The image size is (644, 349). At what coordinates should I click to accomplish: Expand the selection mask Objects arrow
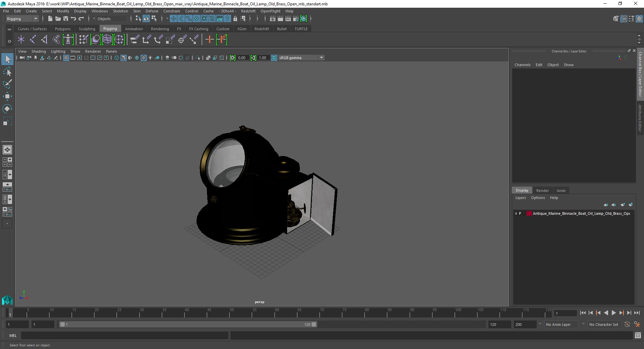94,19
